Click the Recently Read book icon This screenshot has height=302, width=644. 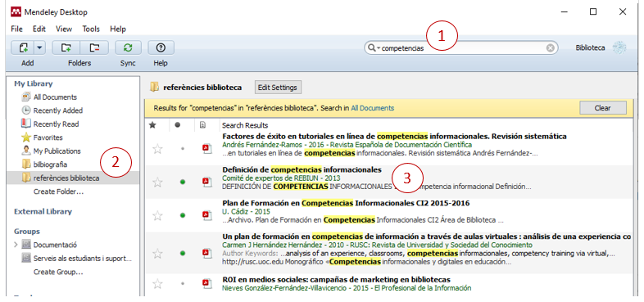[26, 124]
